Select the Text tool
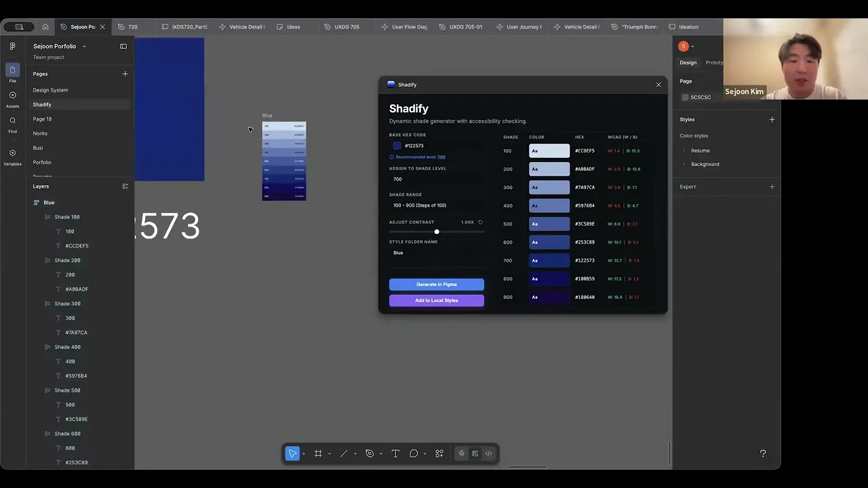The width and height of the screenshot is (868, 488). [x=395, y=453]
